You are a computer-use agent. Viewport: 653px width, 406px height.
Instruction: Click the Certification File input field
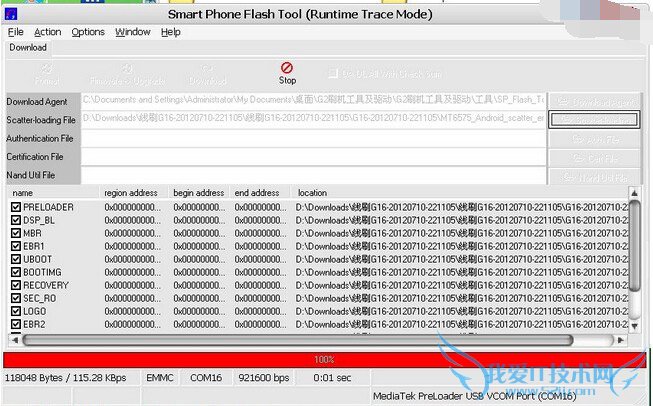pos(313,157)
